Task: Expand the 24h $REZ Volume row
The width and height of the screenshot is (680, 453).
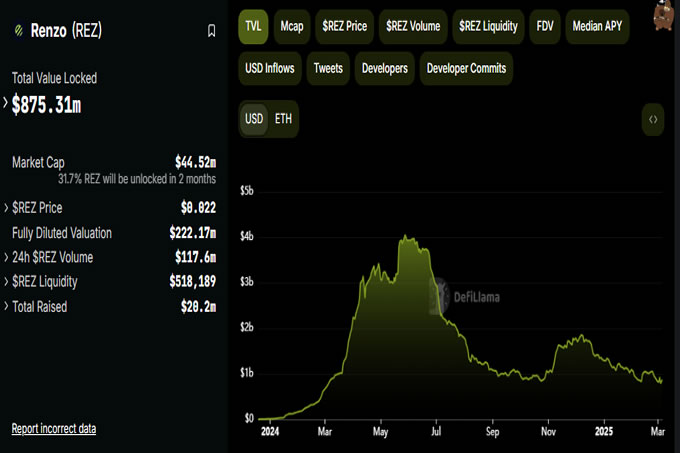Action: tap(6, 257)
